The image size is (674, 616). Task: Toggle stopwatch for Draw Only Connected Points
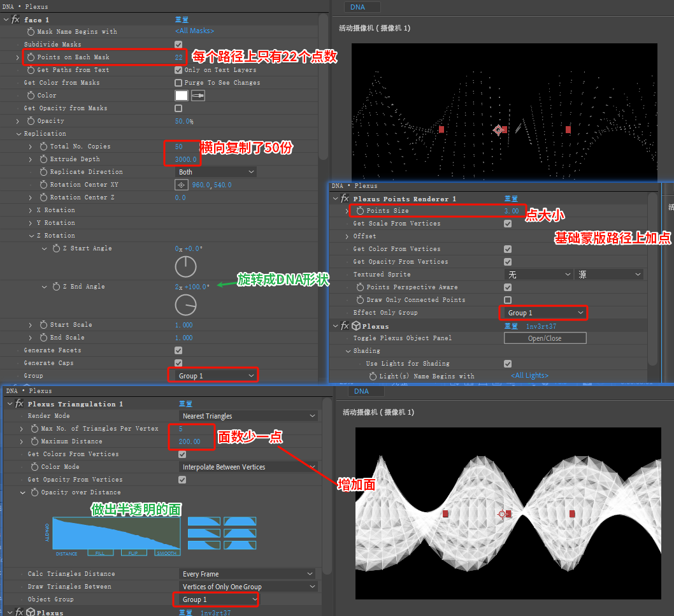tap(360, 300)
